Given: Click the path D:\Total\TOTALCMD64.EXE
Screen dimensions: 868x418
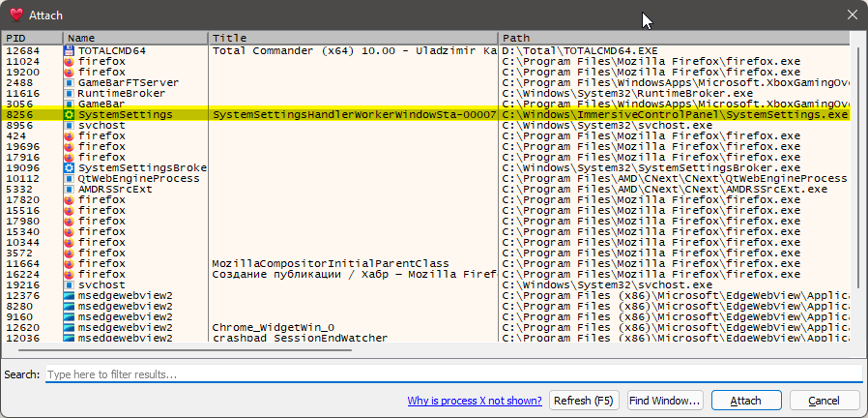Looking at the screenshot, I should 580,51.
